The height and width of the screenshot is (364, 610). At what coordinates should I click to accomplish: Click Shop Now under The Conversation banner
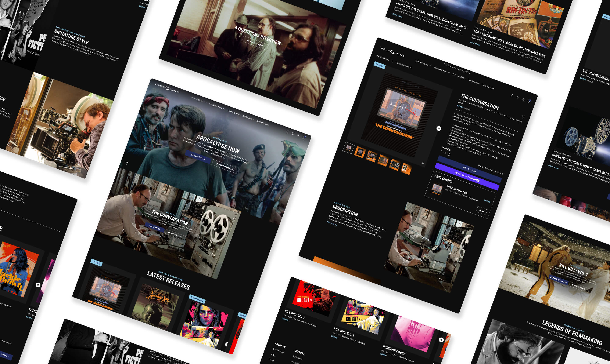click(x=155, y=227)
